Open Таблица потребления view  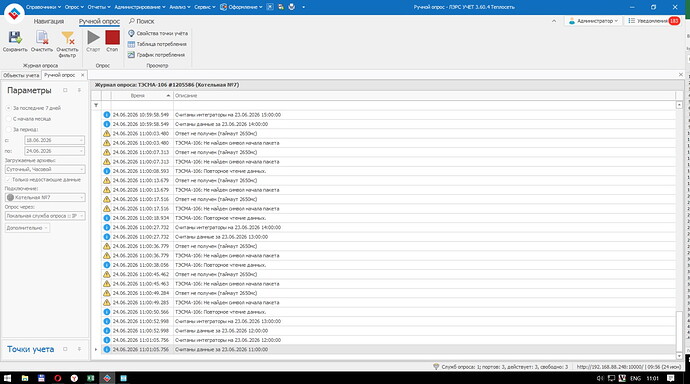tap(157, 44)
